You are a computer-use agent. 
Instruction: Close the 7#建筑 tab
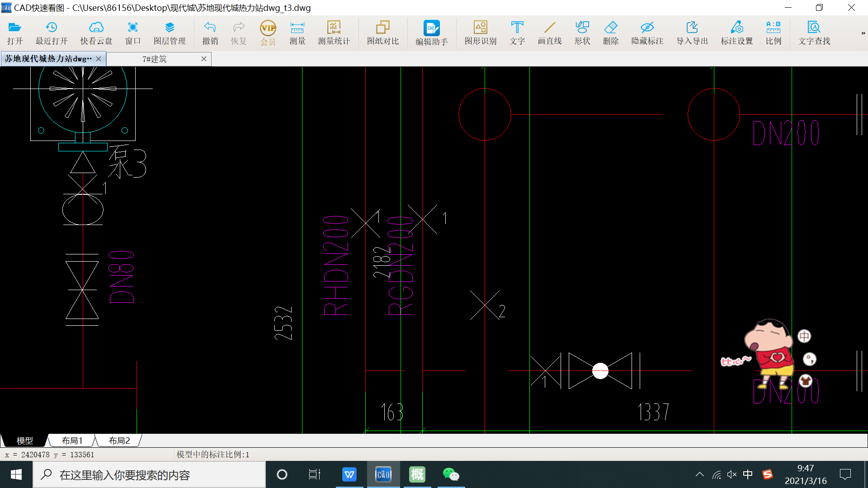click(x=204, y=59)
